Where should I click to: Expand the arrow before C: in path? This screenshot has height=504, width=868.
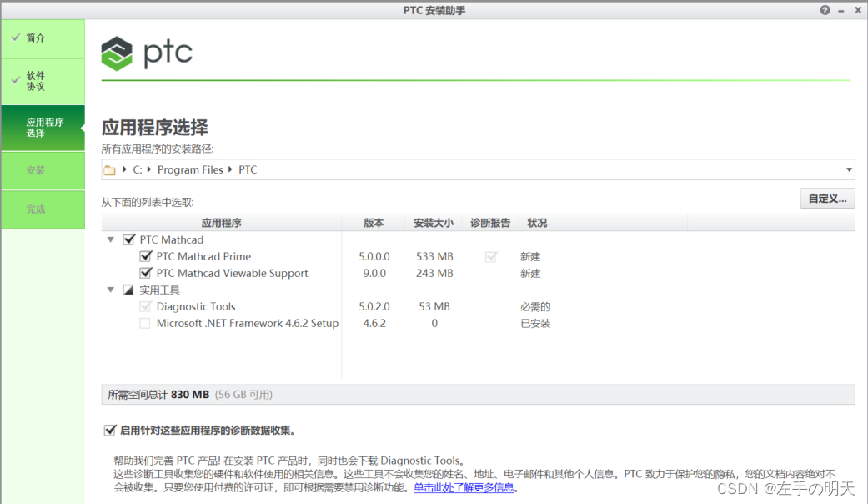124,169
